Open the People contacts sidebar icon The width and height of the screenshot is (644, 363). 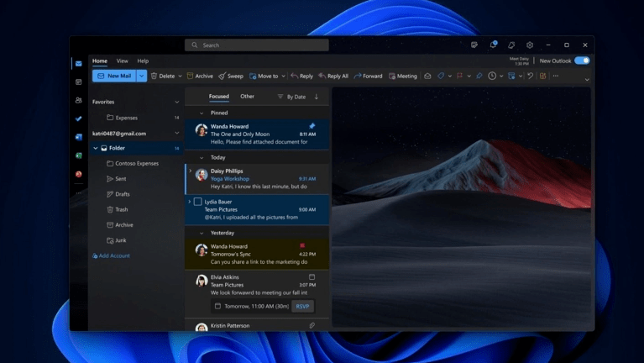coord(78,100)
